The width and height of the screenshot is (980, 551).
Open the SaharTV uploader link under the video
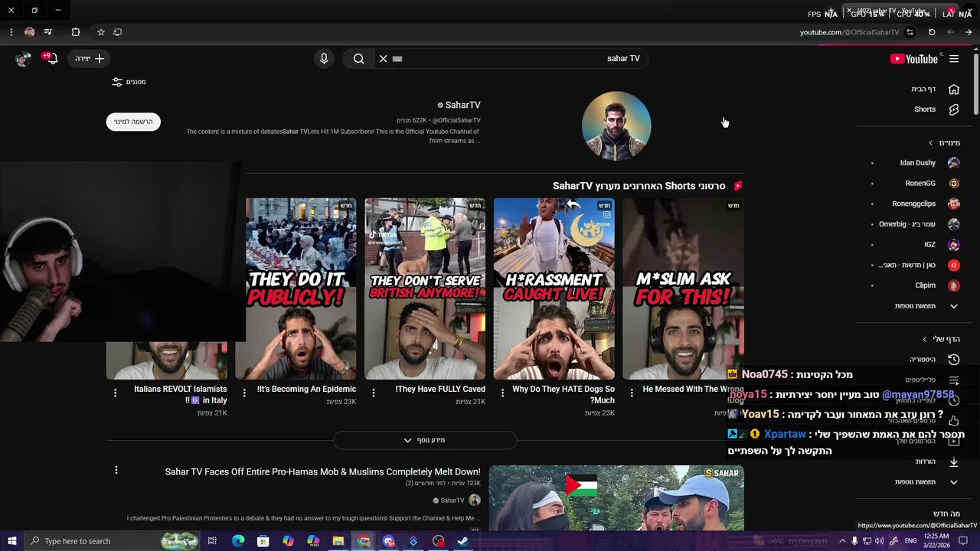click(x=452, y=500)
